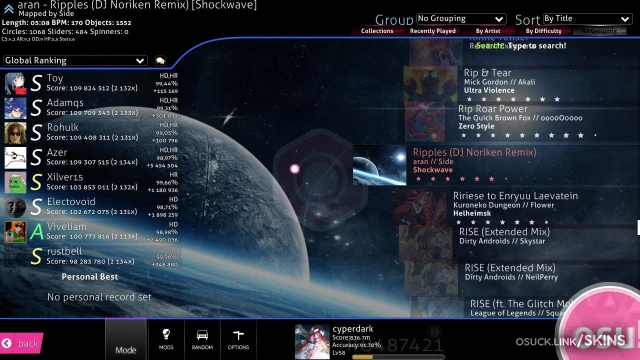Open Azer's leaderboard score
Viewport: 640px width, 360px height.
(x=91, y=158)
